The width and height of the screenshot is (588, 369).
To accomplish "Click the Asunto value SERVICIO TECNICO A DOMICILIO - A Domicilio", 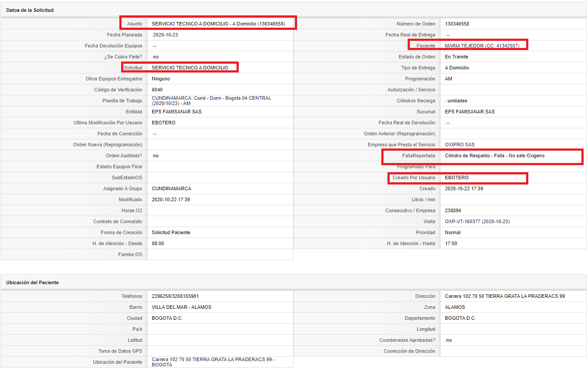I will point(218,24).
